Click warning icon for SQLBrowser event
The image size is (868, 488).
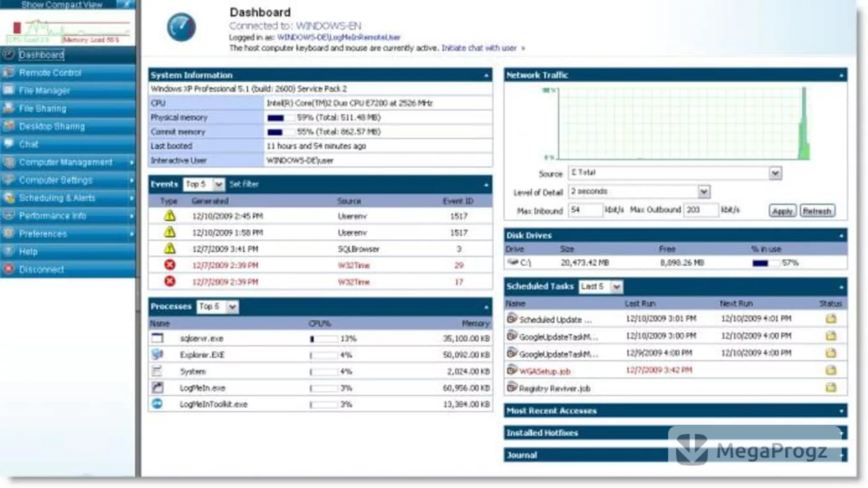point(170,248)
